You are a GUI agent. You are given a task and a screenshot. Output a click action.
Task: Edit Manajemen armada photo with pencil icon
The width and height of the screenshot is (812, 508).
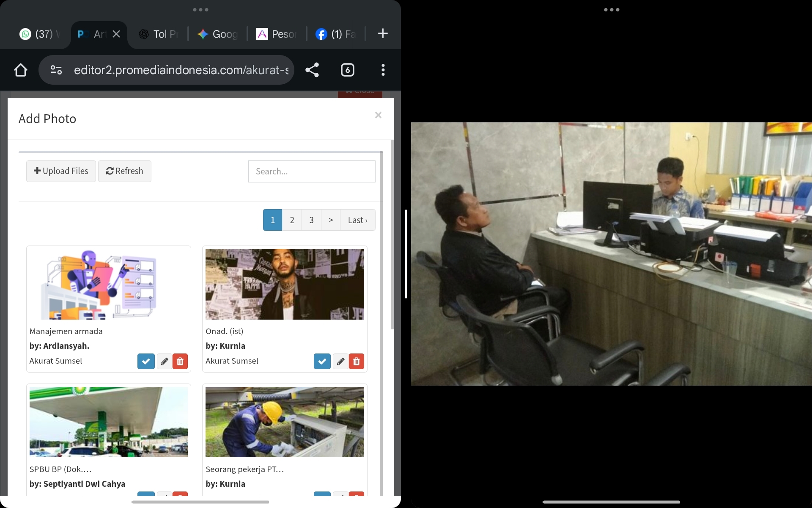[x=164, y=362]
